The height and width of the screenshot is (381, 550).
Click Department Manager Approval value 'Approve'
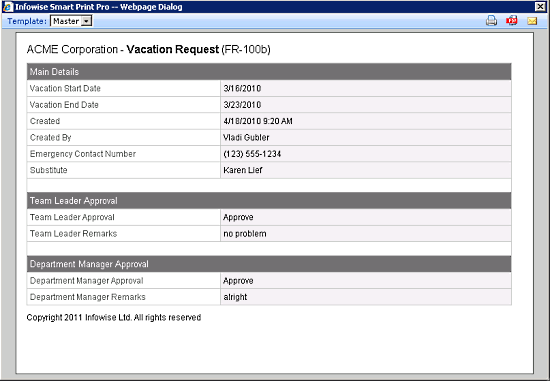238,281
